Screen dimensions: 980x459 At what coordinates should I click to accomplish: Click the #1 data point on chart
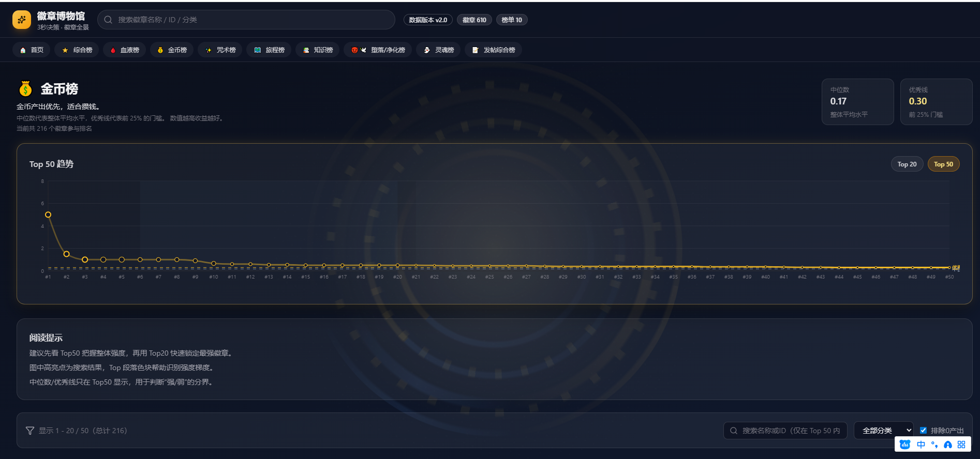pyautogui.click(x=48, y=215)
